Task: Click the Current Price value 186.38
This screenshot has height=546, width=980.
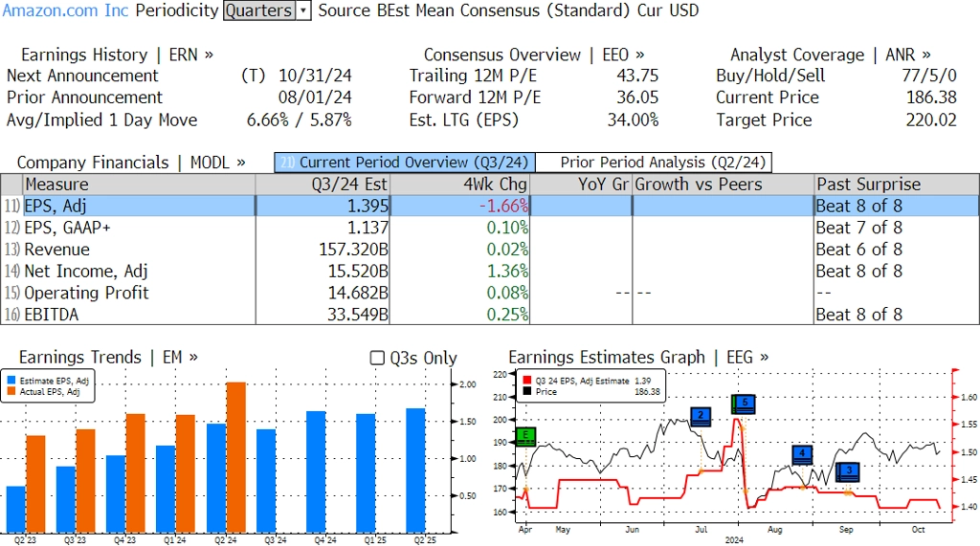Action: click(931, 98)
